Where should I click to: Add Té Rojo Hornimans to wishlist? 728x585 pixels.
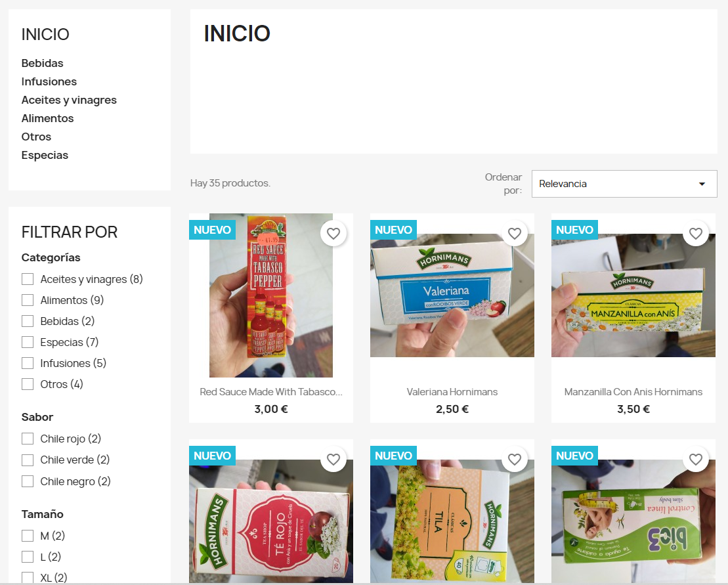[333, 459]
